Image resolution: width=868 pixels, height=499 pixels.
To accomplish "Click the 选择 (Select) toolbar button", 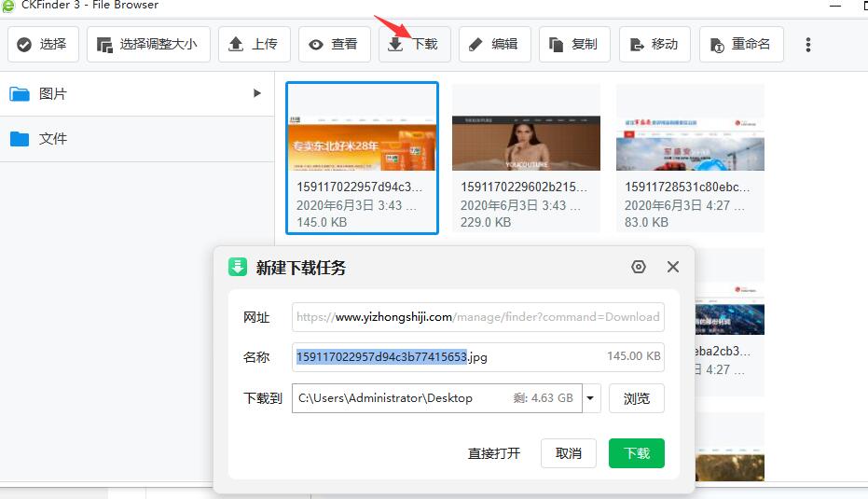I will [x=43, y=44].
